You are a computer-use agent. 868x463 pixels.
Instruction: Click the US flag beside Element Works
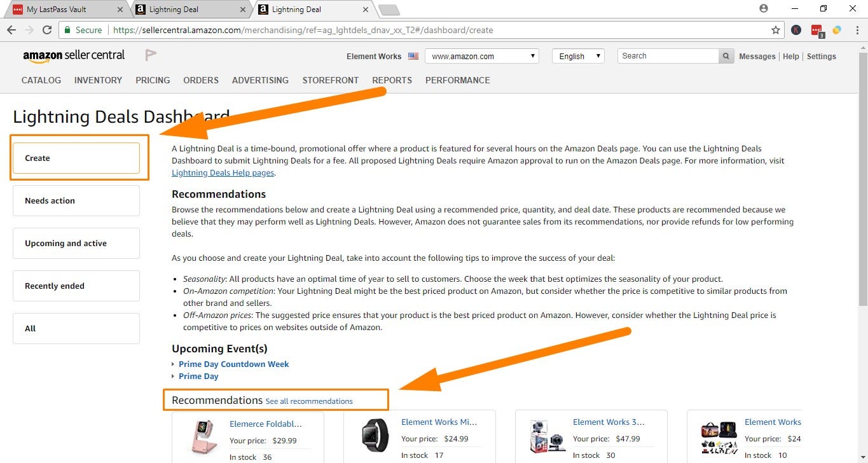(413, 56)
